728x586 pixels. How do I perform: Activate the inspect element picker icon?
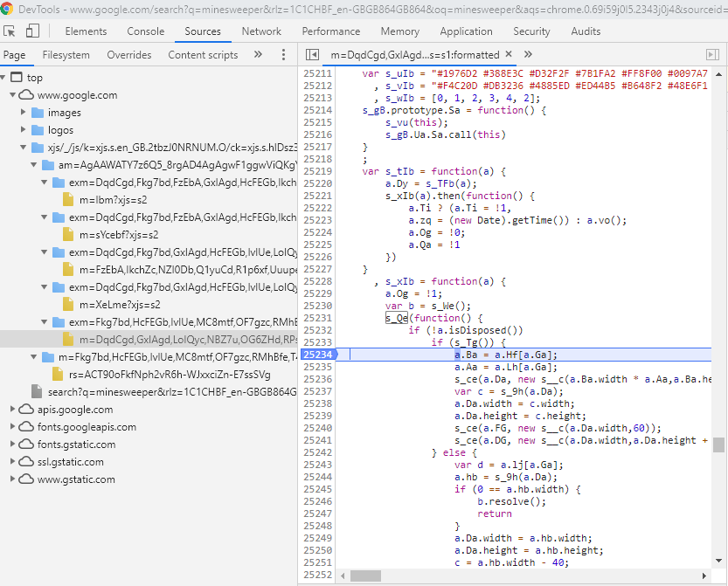point(10,31)
